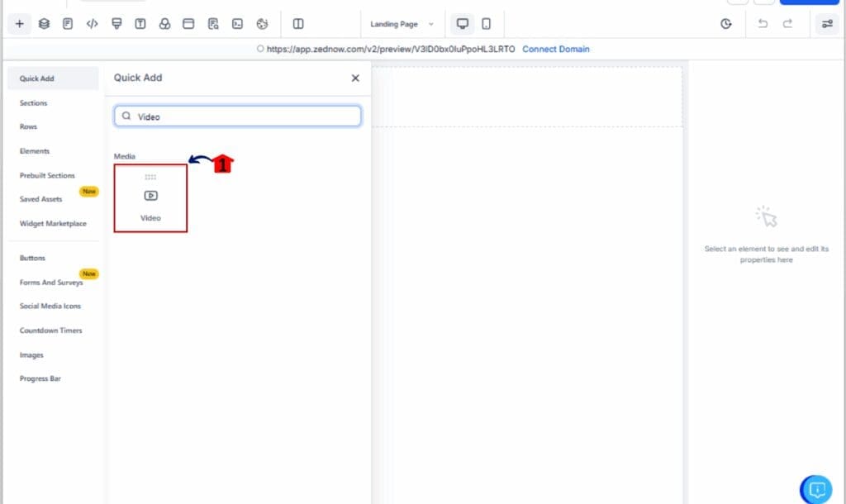Expand the Landing Page dropdown
Image resolution: width=846 pixels, height=504 pixels.
point(402,24)
